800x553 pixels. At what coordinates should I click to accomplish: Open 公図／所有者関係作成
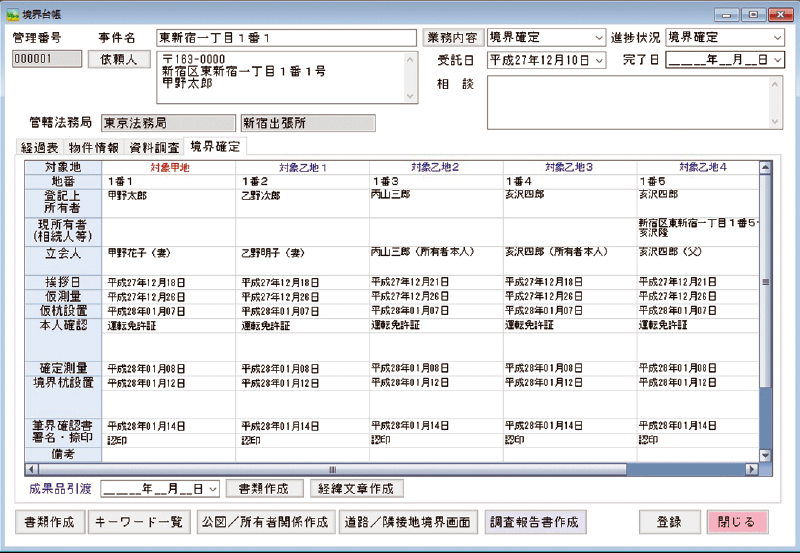(x=265, y=522)
